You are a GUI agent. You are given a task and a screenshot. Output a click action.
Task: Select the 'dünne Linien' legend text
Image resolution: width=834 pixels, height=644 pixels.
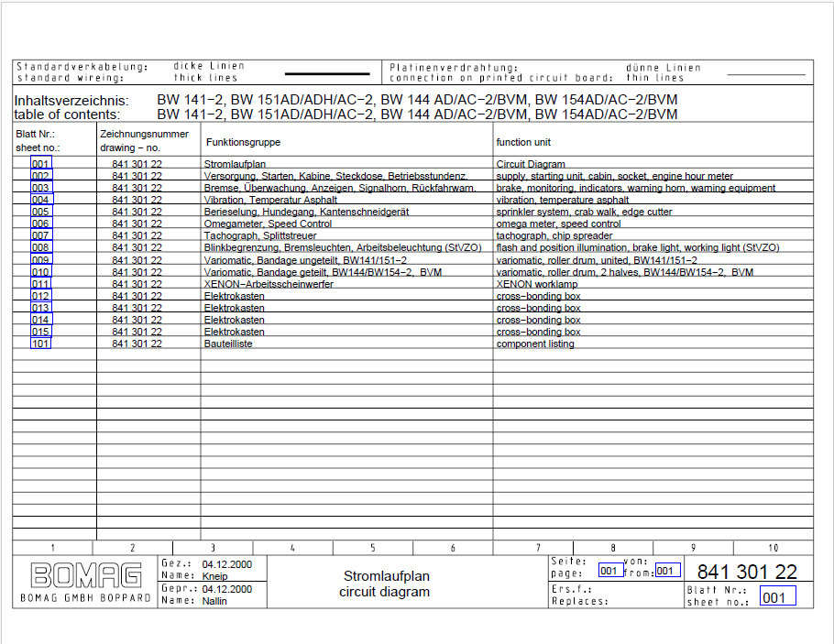(x=664, y=68)
